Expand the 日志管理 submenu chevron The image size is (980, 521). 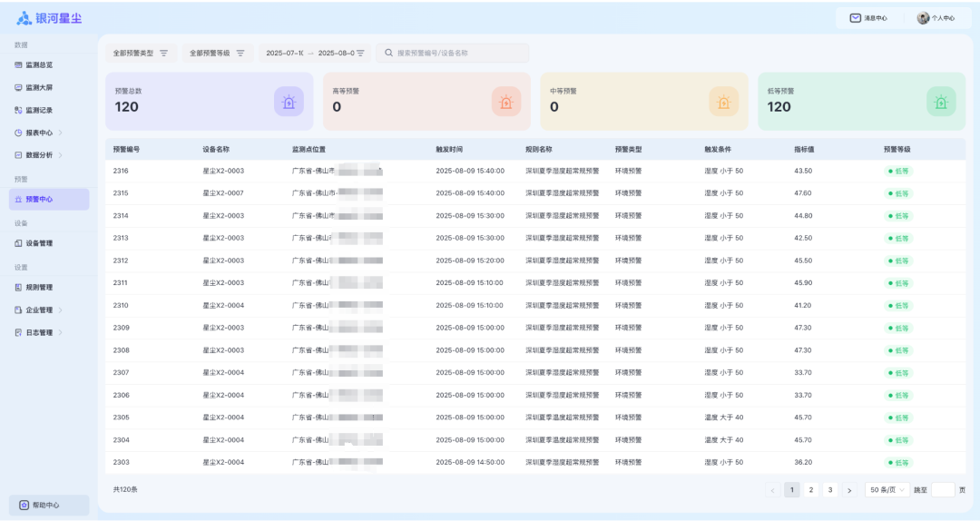click(x=61, y=333)
